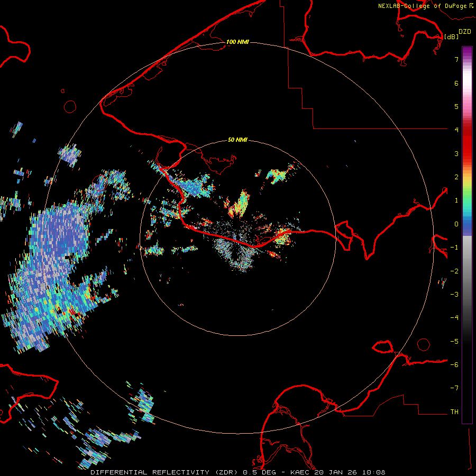Click the scale value 5 on the legend
The image size is (476, 476).
coord(456,106)
